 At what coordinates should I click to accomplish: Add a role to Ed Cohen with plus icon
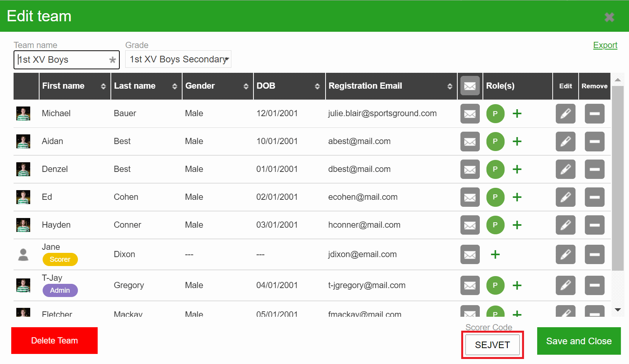(x=517, y=197)
